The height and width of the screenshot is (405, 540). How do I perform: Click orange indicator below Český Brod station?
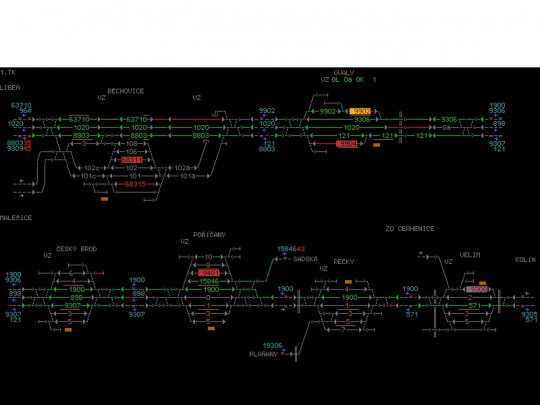(x=68, y=330)
